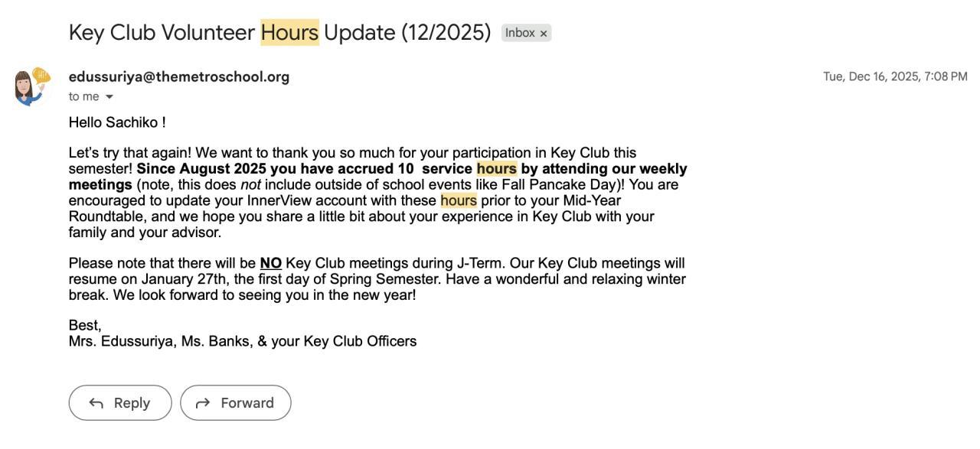This screenshot has height=449, width=980.
Task: Click the sender's profile avatar
Action: pyautogui.click(x=31, y=86)
